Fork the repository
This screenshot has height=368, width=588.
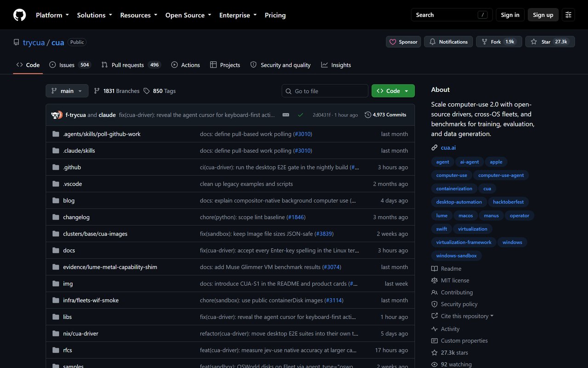tap(499, 42)
